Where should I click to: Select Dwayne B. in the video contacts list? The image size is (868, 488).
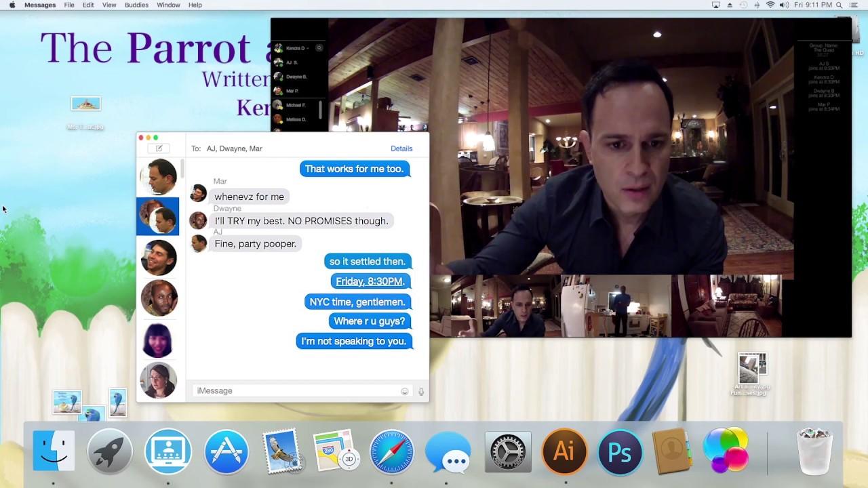[296, 77]
